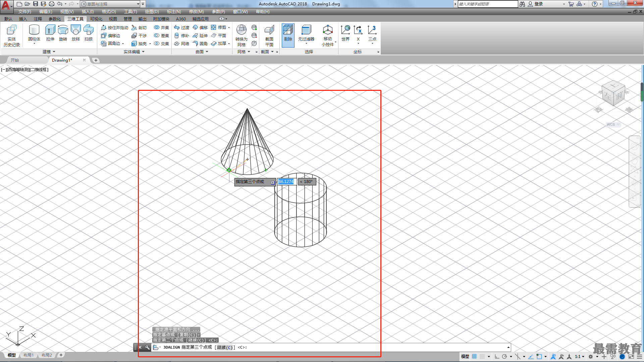Select the Cylinder (圆柱体) modeling tool
The height and width of the screenshot is (362, 644).
pyautogui.click(x=34, y=33)
